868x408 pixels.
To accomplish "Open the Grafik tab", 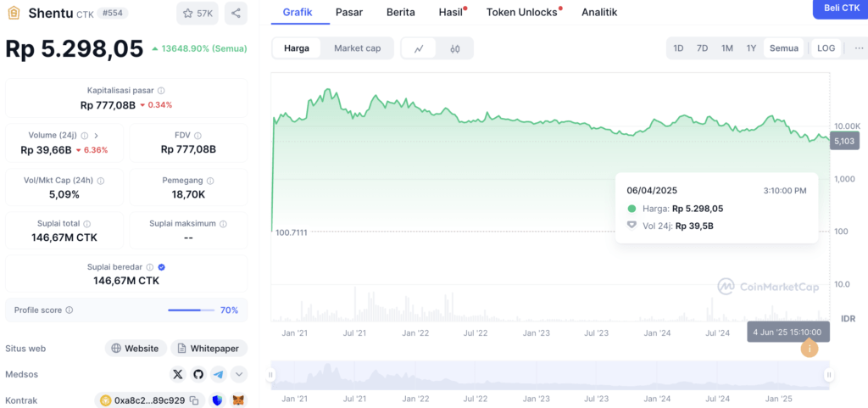I will [298, 12].
